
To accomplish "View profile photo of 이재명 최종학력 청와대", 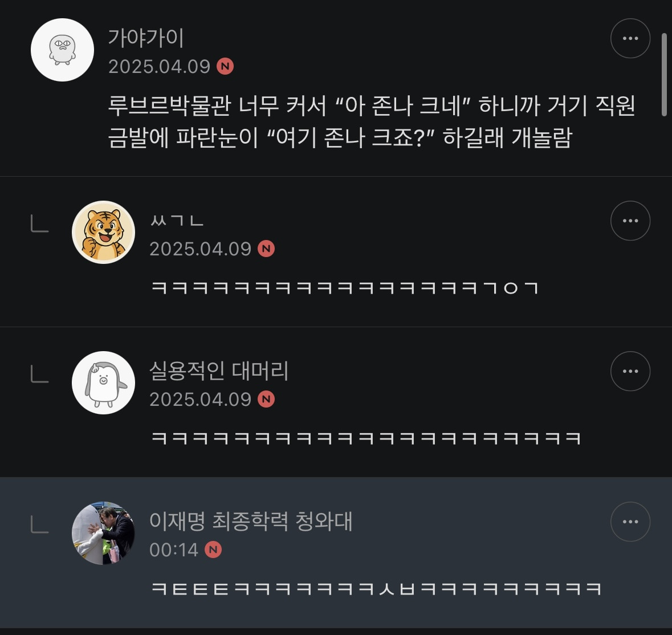I will click(103, 533).
